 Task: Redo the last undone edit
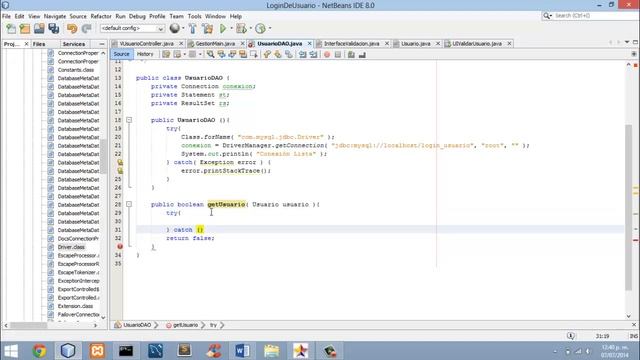click(x=87, y=29)
